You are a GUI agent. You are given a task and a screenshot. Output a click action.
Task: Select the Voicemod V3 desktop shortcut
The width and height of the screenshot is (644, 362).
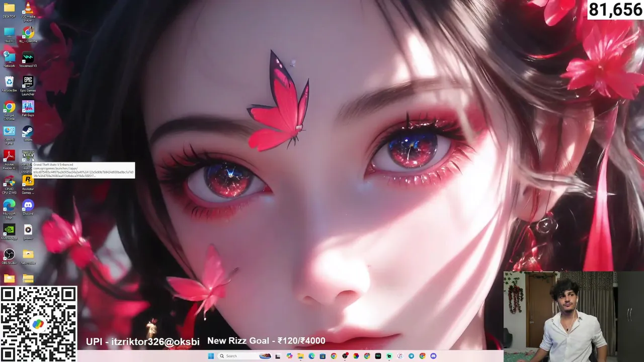(28, 59)
